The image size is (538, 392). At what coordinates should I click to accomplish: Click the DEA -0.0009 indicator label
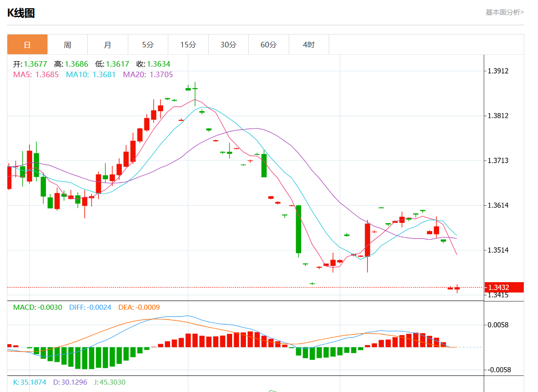point(139,307)
